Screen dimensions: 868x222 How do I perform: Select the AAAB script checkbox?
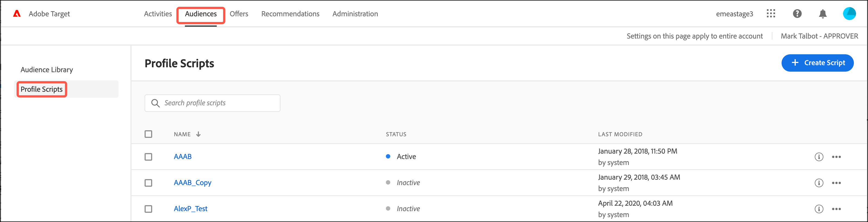tap(148, 157)
